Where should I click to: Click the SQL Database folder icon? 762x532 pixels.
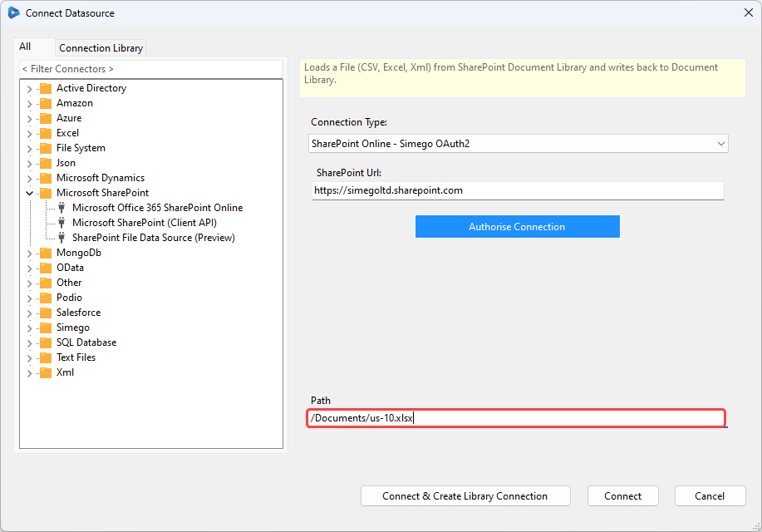click(x=45, y=342)
